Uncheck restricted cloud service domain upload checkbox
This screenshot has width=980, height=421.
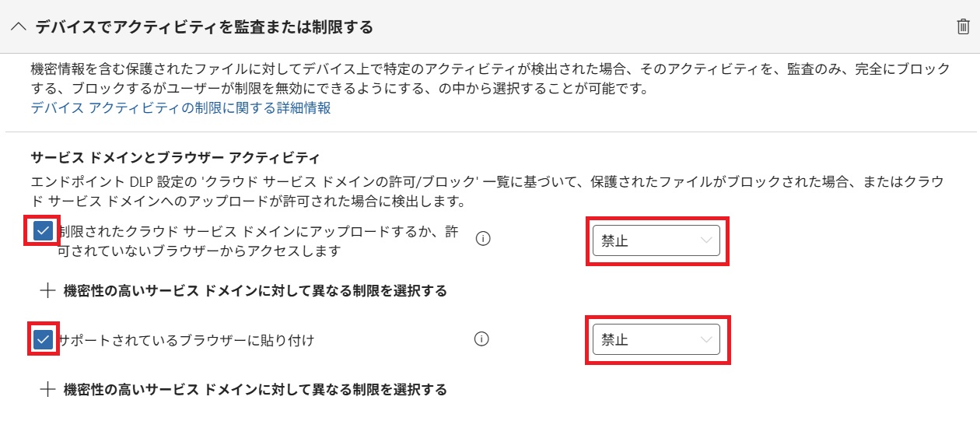coord(44,231)
